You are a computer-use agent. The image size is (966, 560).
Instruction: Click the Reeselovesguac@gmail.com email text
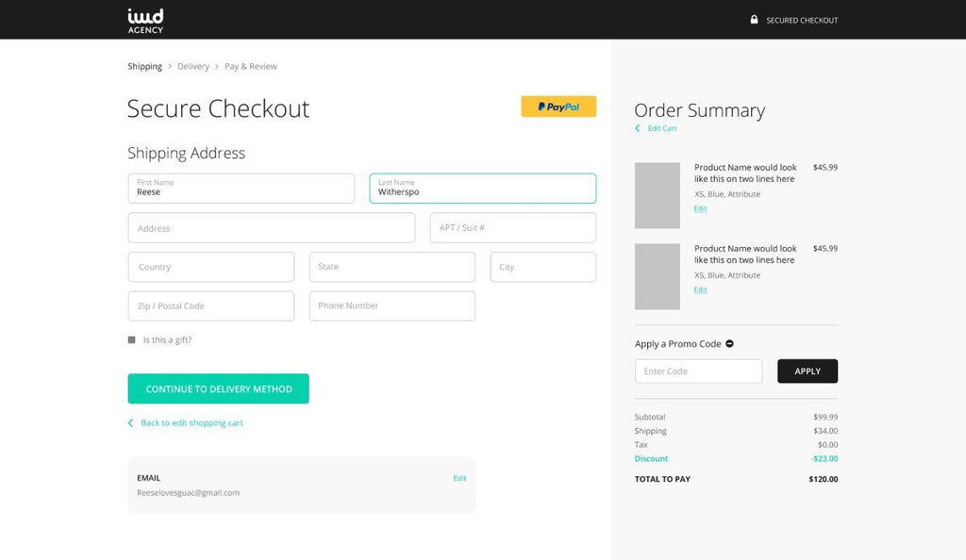click(x=188, y=492)
